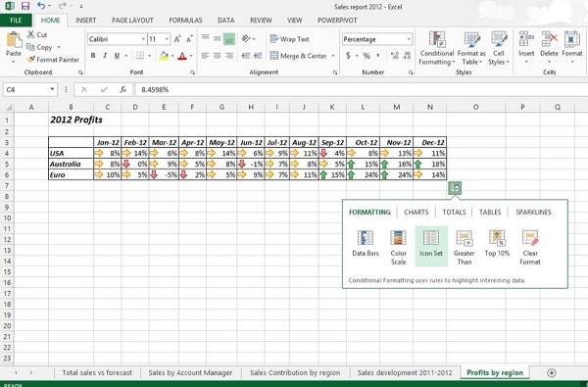Click the Redo arrow icon
This screenshot has width=588, height=387.
pos(63,6)
